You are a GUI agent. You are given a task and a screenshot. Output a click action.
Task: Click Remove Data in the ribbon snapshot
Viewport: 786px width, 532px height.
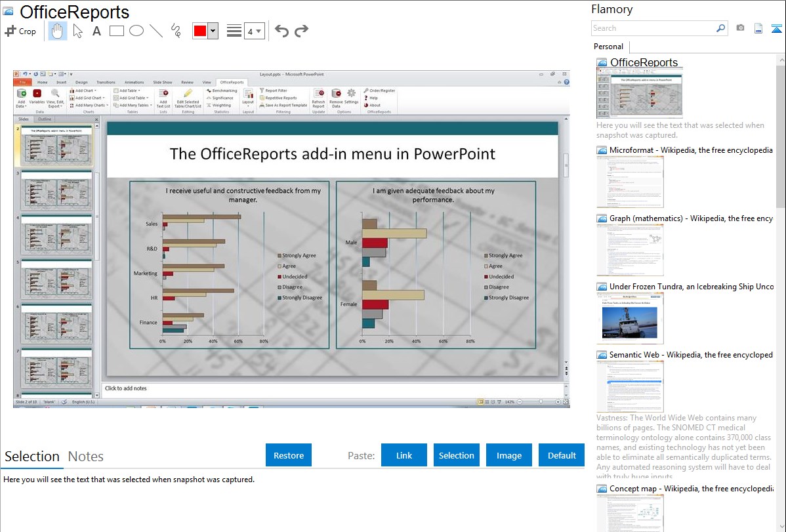click(337, 98)
